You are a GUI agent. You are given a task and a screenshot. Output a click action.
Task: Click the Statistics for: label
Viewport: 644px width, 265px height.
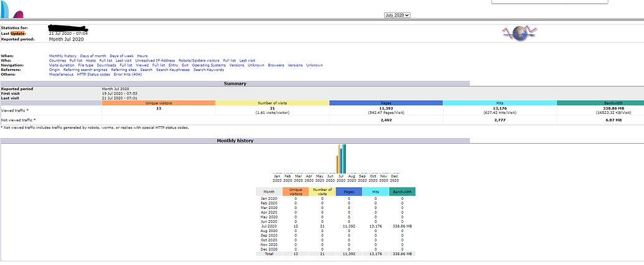pyautogui.click(x=14, y=28)
